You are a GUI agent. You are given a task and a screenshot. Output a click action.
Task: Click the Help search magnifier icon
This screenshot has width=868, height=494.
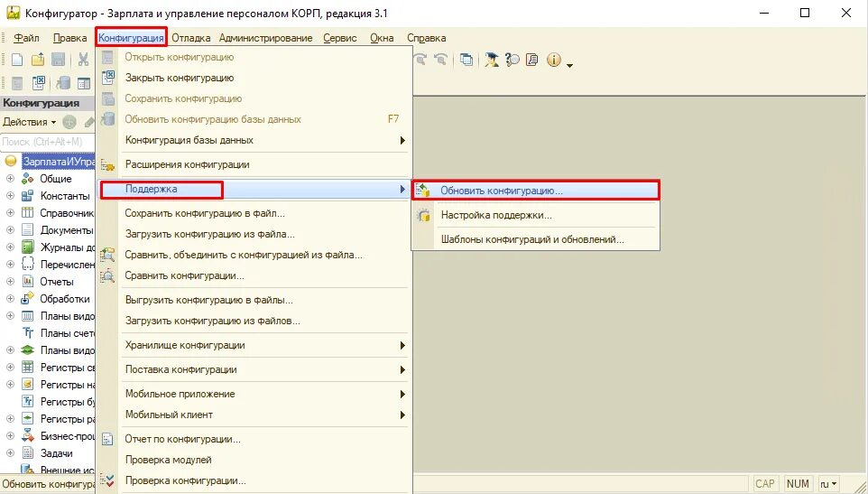point(512,60)
